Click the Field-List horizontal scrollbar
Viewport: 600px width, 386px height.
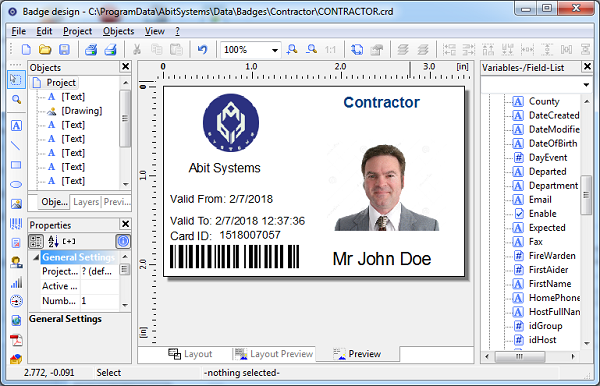click(x=530, y=356)
